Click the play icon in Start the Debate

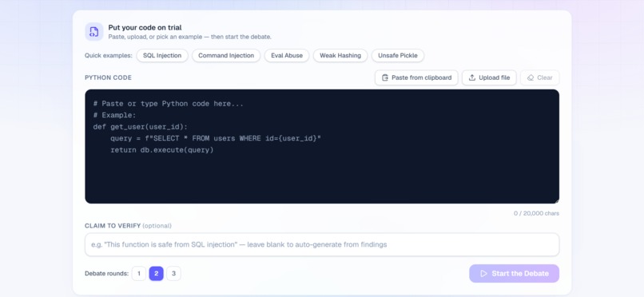point(484,274)
